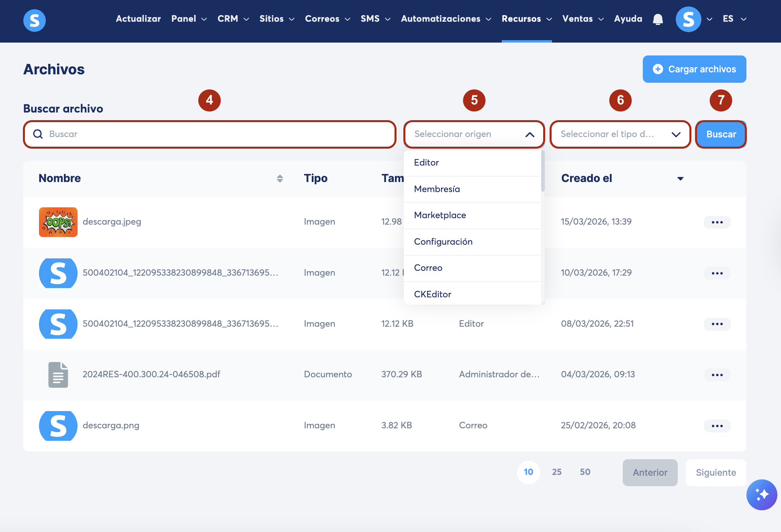The width and height of the screenshot is (781, 532).
Task: Open the user avatar profile menu
Action: [x=688, y=19]
